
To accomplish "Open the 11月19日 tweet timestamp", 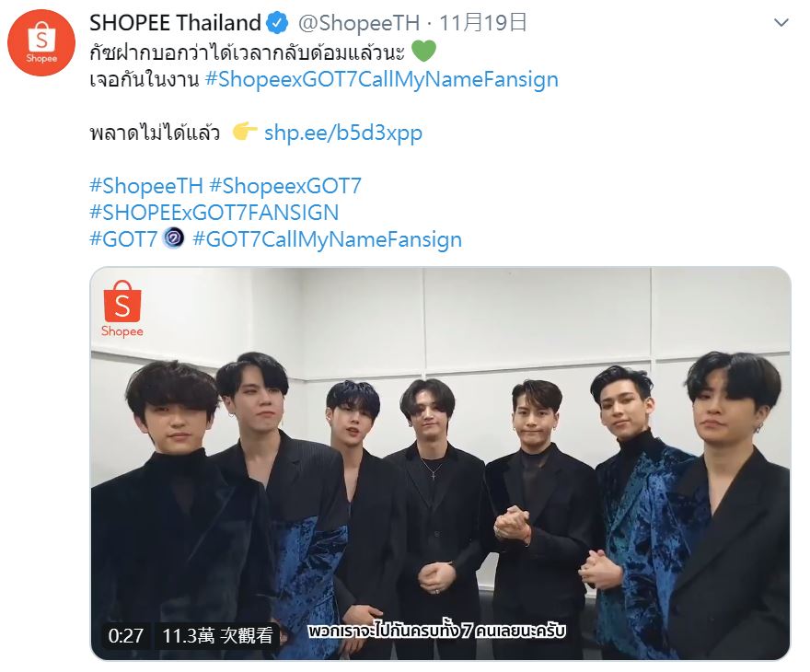I will click(x=483, y=23).
